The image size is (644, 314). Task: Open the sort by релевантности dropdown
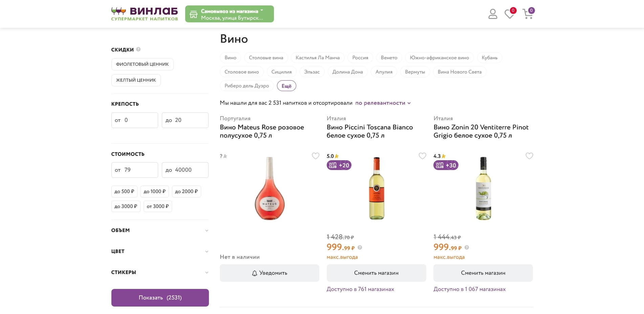pos(383,103)
